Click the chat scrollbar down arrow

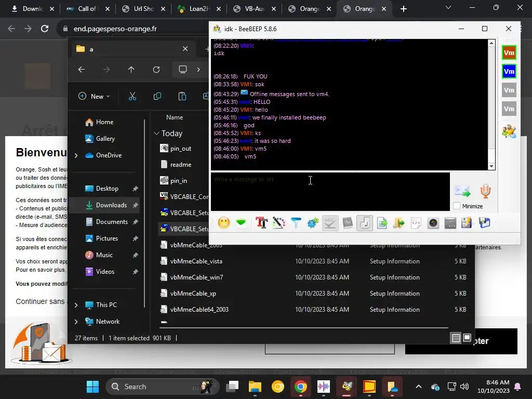coord(491,166)
